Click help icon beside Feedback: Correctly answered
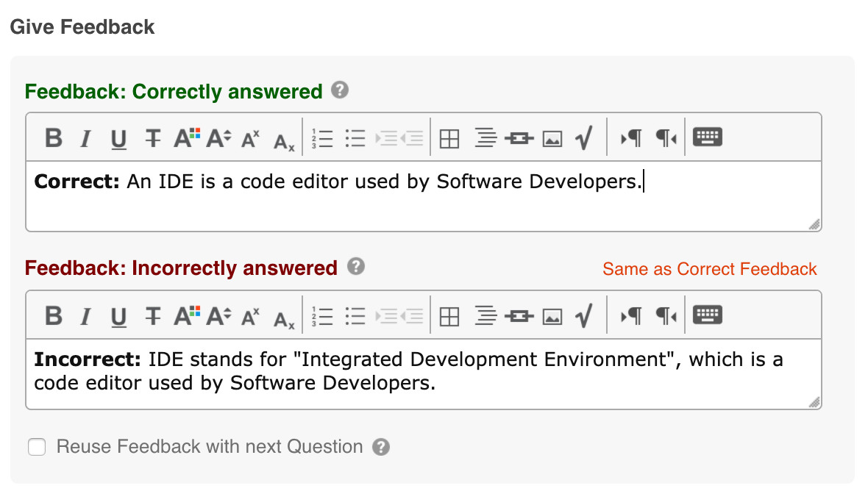868x491 pixels. point(339,90)
